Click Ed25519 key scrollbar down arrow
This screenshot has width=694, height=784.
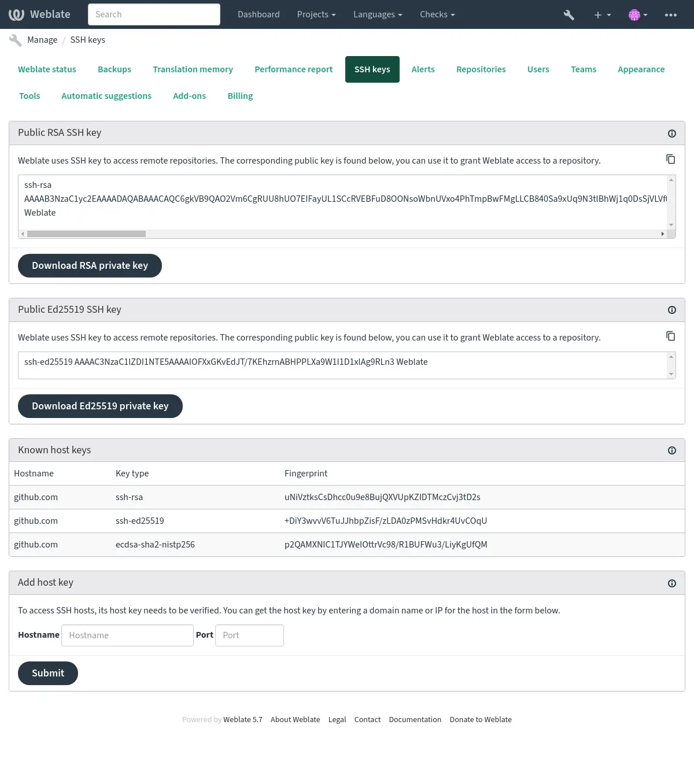pos(671,375)
